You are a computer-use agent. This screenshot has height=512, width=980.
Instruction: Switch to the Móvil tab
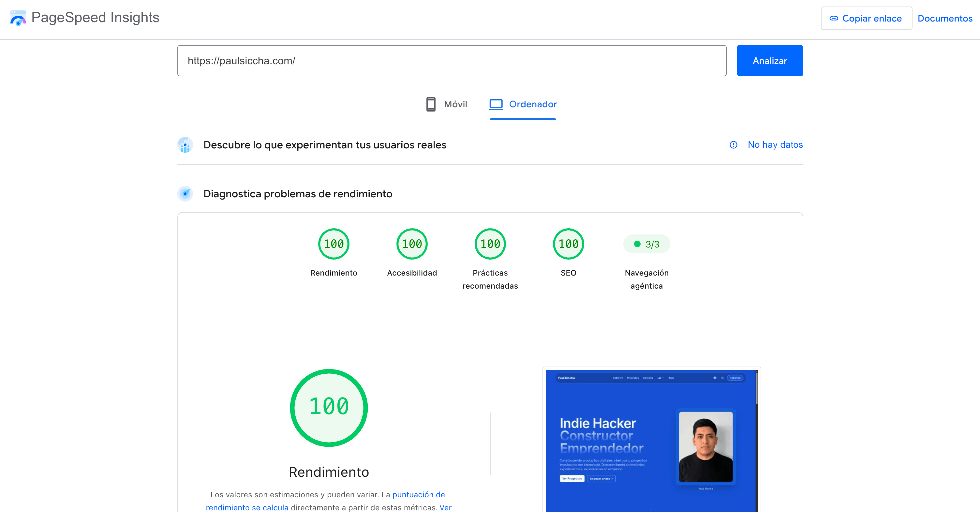[446, 104]
